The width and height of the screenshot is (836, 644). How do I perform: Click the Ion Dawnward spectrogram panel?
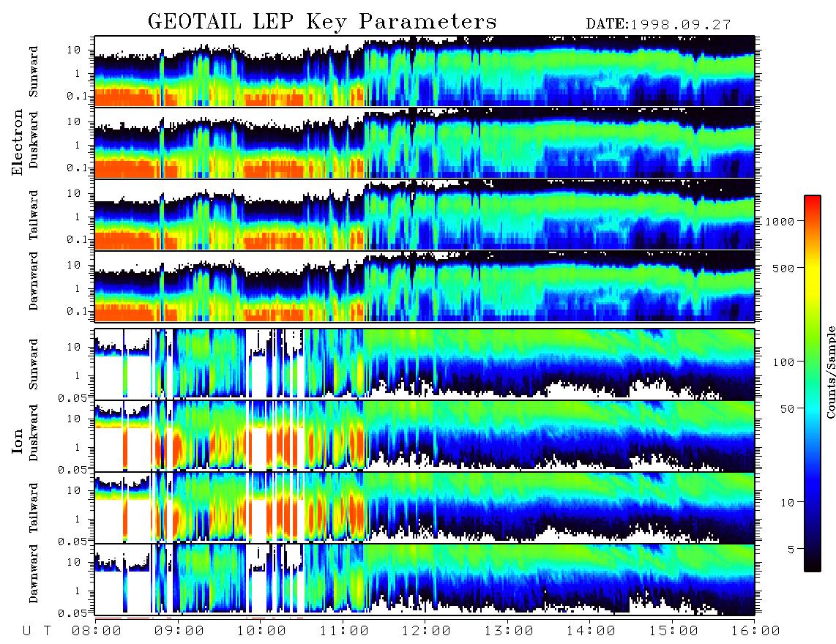[x=425, y=580]
